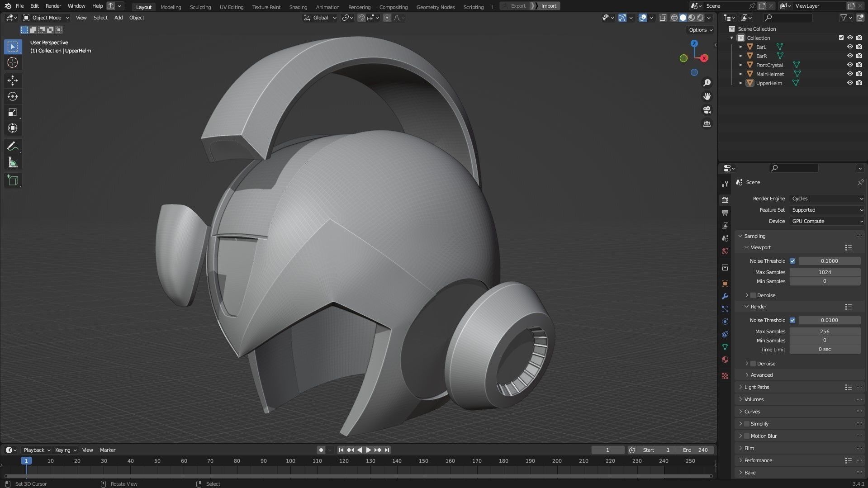Disable the Viewport Noise Threshold checkbox

point(792,261)
